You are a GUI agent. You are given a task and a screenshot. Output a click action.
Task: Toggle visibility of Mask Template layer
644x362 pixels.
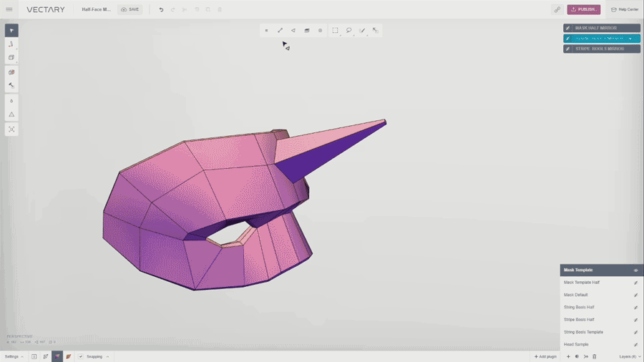(x=635, y=270)
